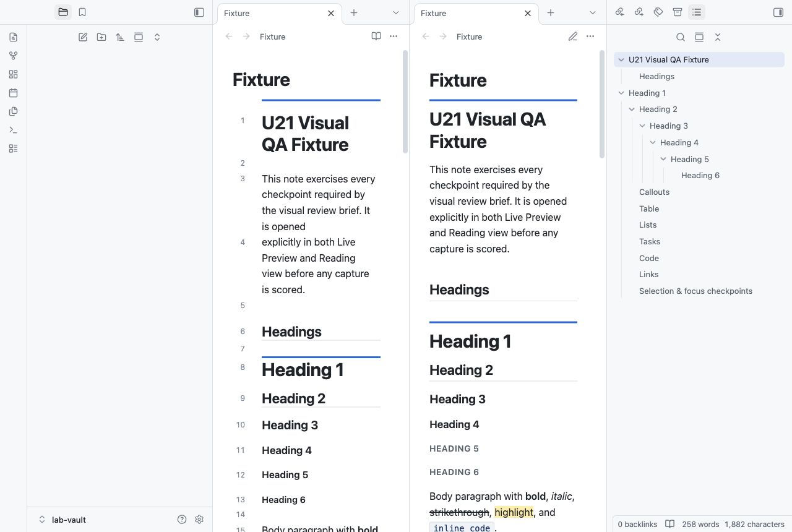Open the outline panel icon
The image size is (792, 532).
697,12
